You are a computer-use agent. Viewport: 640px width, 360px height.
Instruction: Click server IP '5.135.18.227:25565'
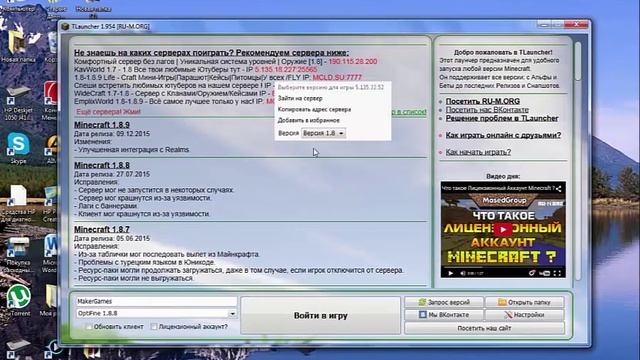click(286, 69)
